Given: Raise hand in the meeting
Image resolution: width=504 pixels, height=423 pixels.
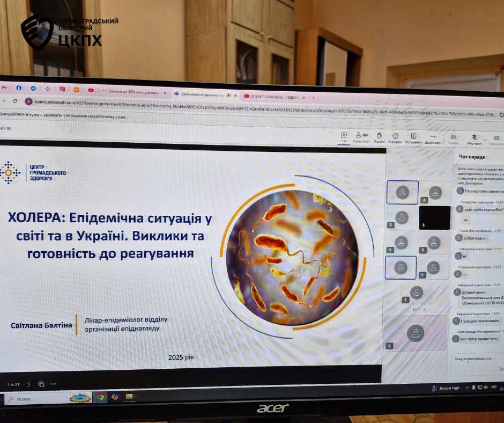Looking at the screenshot, I should (x=379, y=138).
